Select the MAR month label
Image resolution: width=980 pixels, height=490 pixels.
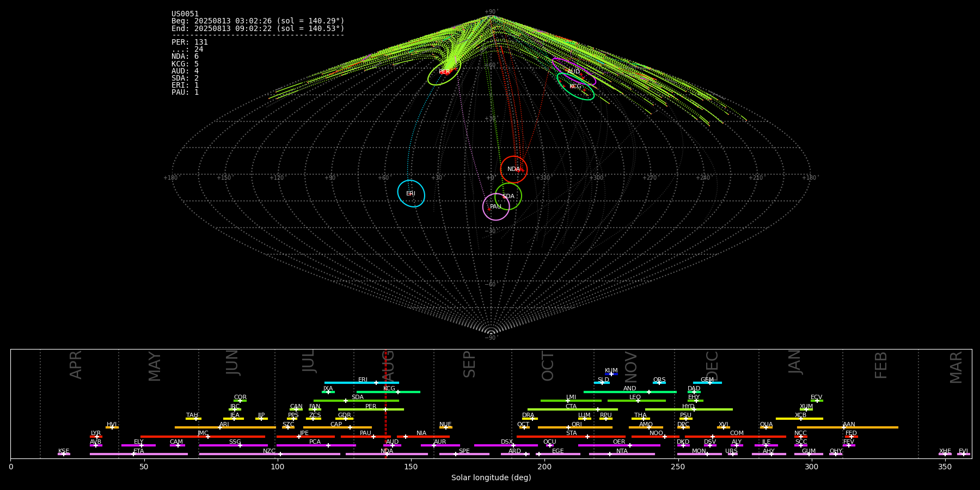pyautogui.click(x=956, y=367)
